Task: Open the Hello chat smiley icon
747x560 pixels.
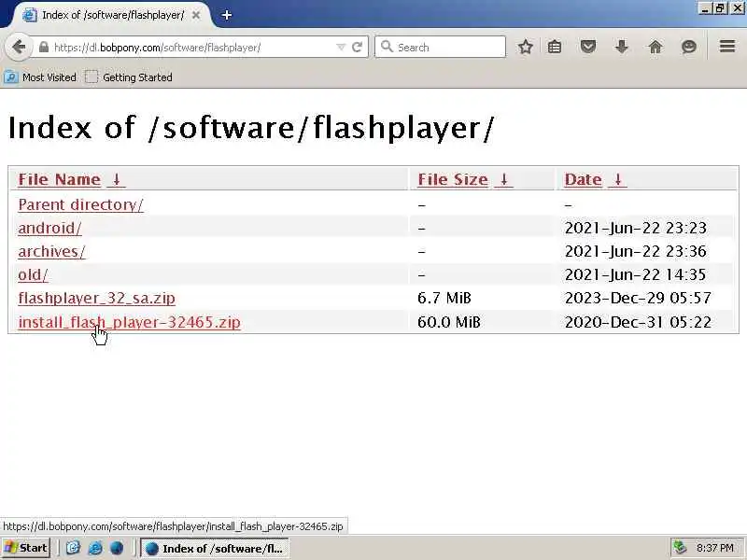Action: point(689,47)
